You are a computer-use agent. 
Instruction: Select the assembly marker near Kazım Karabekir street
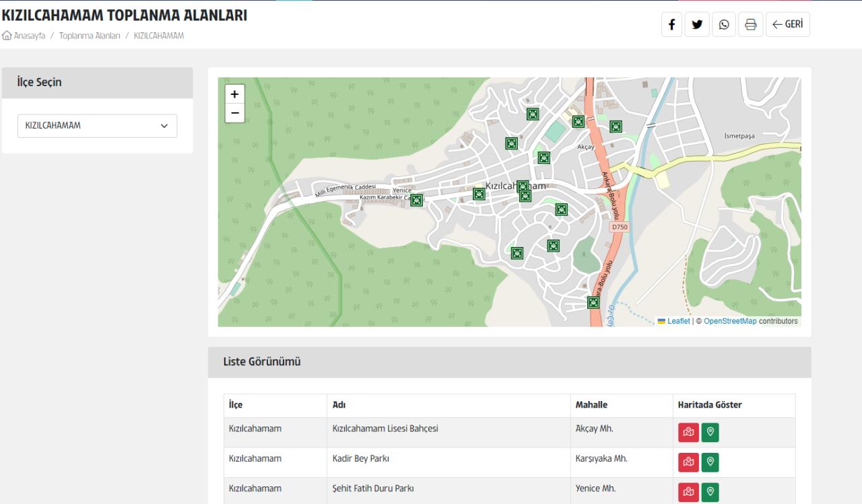(x=417, y=200)
